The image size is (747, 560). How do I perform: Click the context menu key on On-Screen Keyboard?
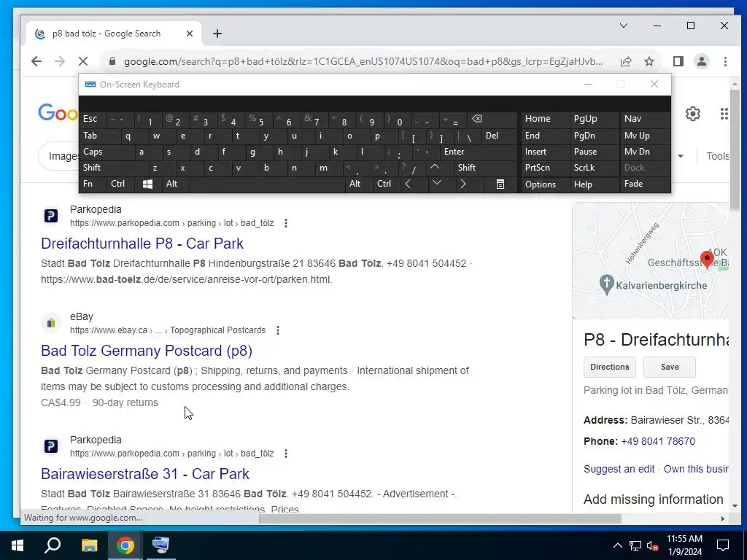pos(500,184)
